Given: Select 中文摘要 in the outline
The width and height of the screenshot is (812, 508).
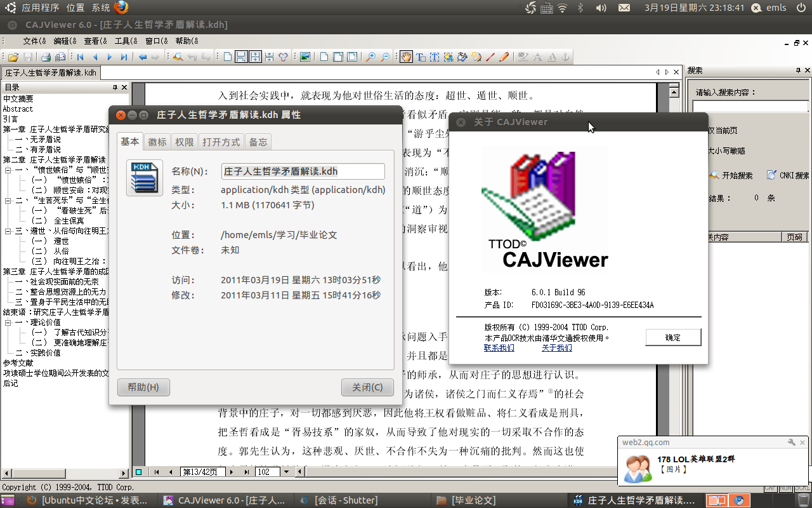Looking at the screenshot, I should tap(18, 99).
